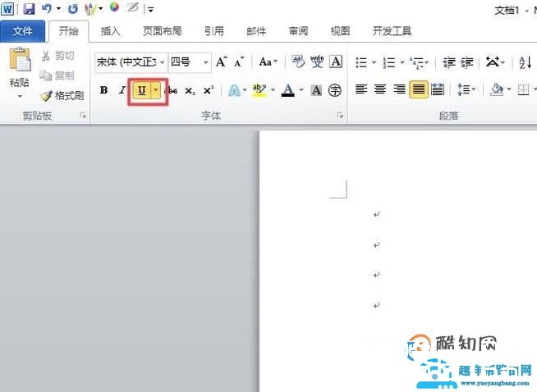The image size is (537, 392).
Task: Switch to the 页面布局 tab
Action: click(x=163, y=31)
